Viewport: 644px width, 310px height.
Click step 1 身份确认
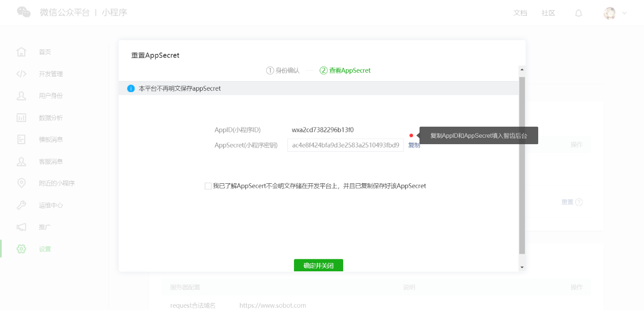click(282, 70)
